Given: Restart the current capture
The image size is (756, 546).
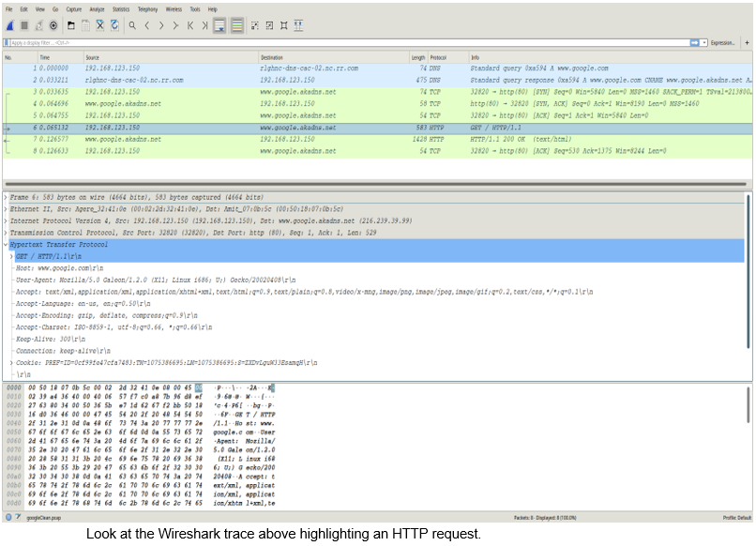Looking at the screenshot, I should [x=39, y=25].
